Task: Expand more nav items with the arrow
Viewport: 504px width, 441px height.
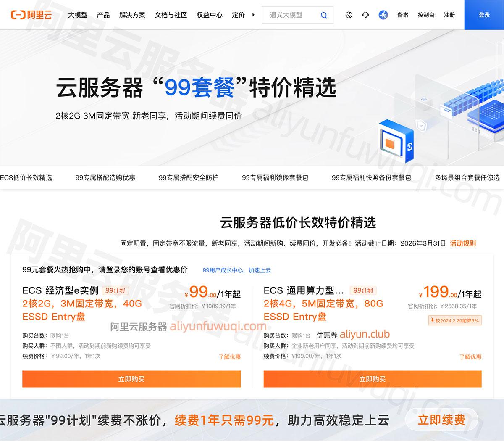Action: pyautogui.click(x=253, y=15)
